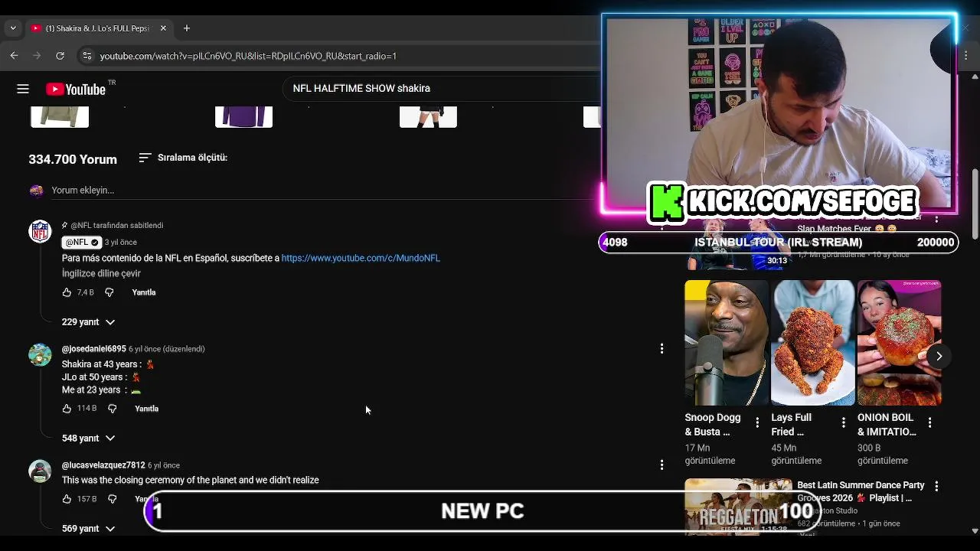980x551 pixels.
Task: Open the Lays Full Fried short thumbnail
Action: (x=812, y=343)
